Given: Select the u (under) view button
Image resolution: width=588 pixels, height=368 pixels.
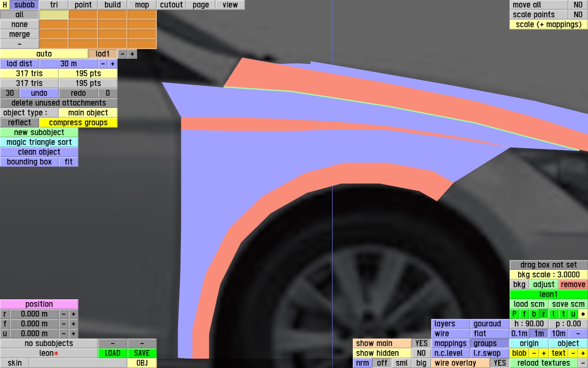Looking at the screenshot, I should (x=573, y=314).
